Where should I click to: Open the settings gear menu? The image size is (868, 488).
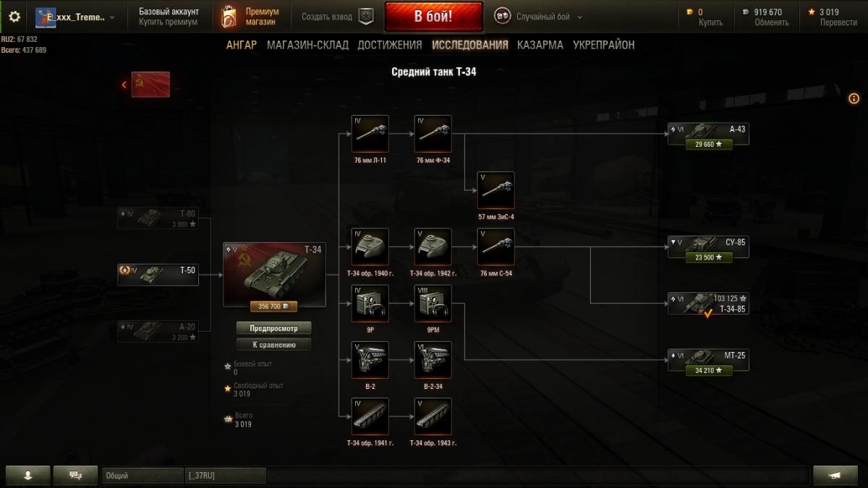coord(14,16)
